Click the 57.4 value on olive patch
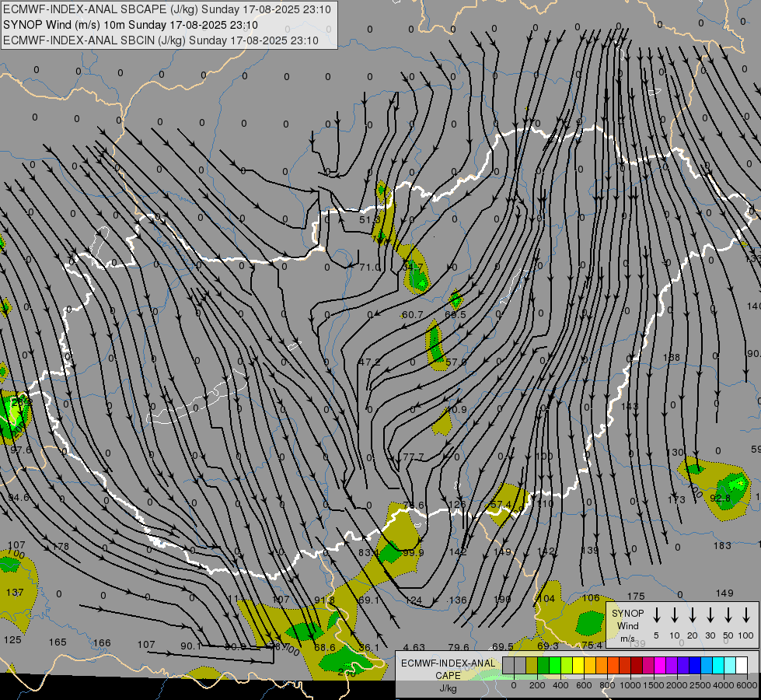The height and width of the screenshot is (700, 761). coord(501,505)
